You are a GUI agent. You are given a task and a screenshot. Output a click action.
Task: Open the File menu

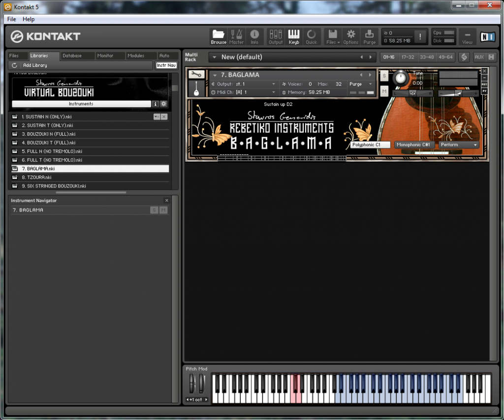(x=12, y=19)
